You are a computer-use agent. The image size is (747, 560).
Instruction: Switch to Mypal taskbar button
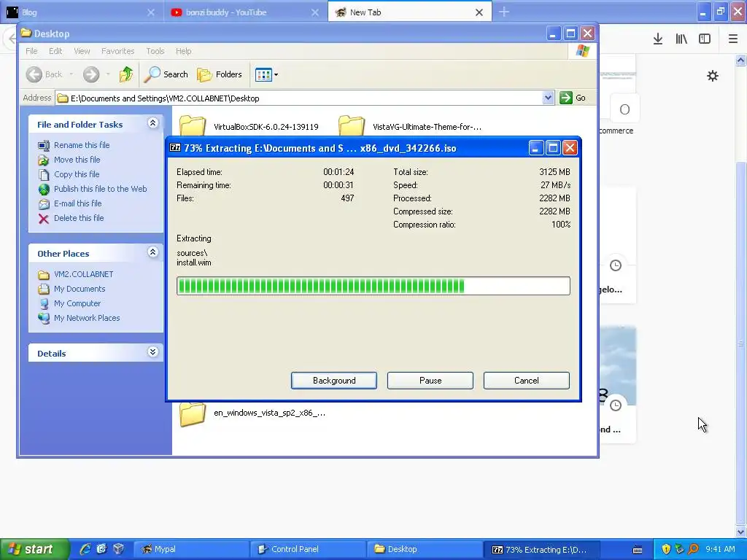point(190,549)
